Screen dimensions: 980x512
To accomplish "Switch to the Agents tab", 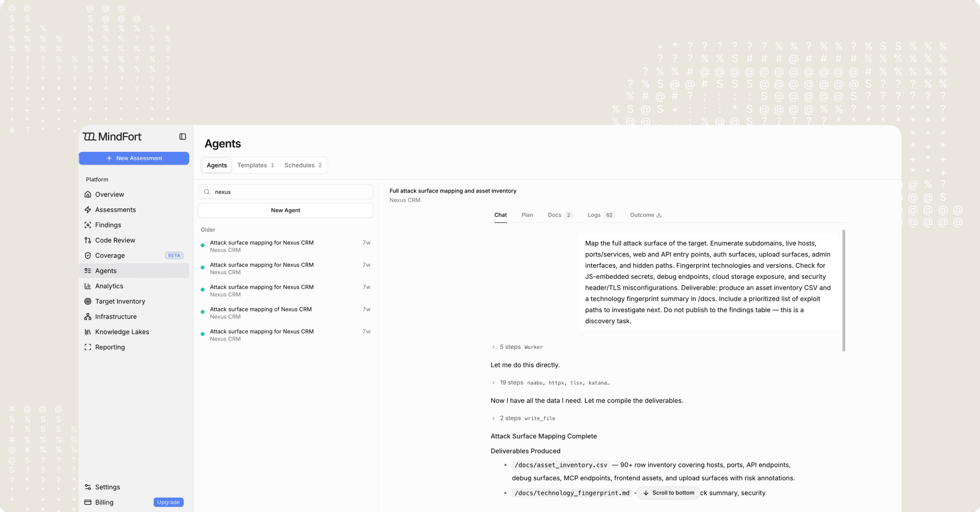I will click(217, 165).
